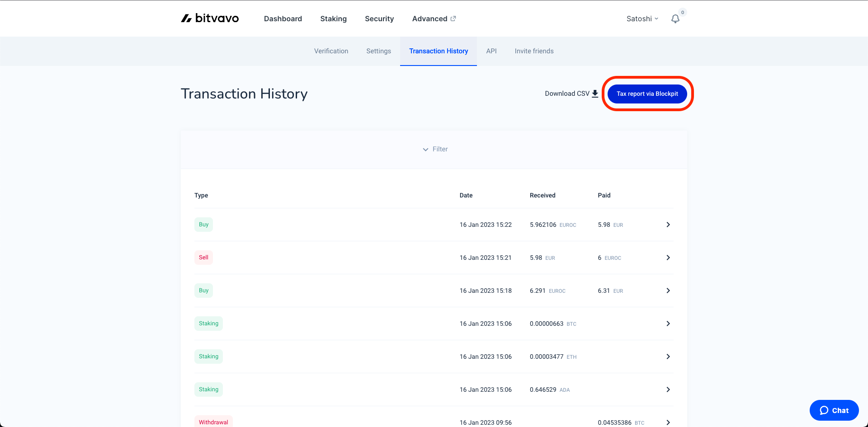The height and width of the screenshot is (427, 868).
Task: Click the Bitvavo logo
Action: click(x=210, y=19)
